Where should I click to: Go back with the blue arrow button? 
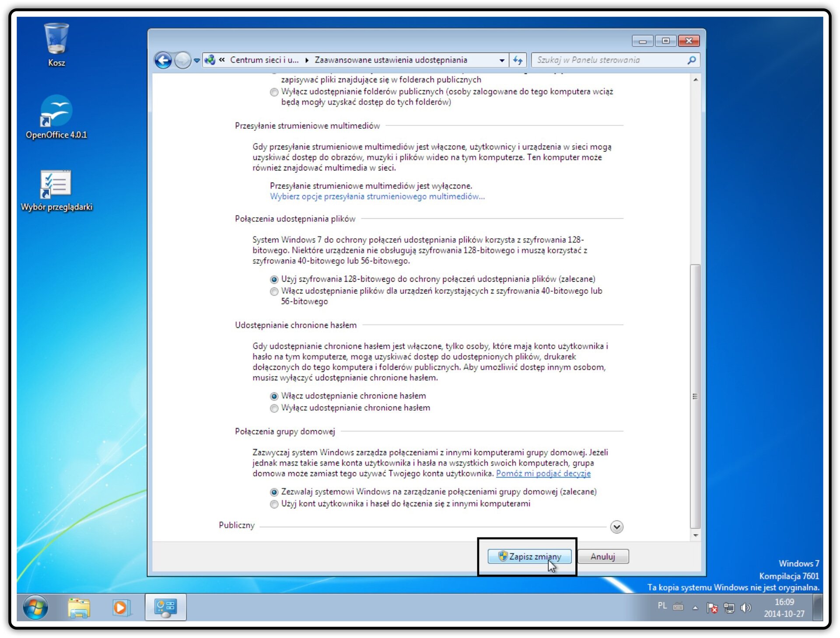click(163, 60)
